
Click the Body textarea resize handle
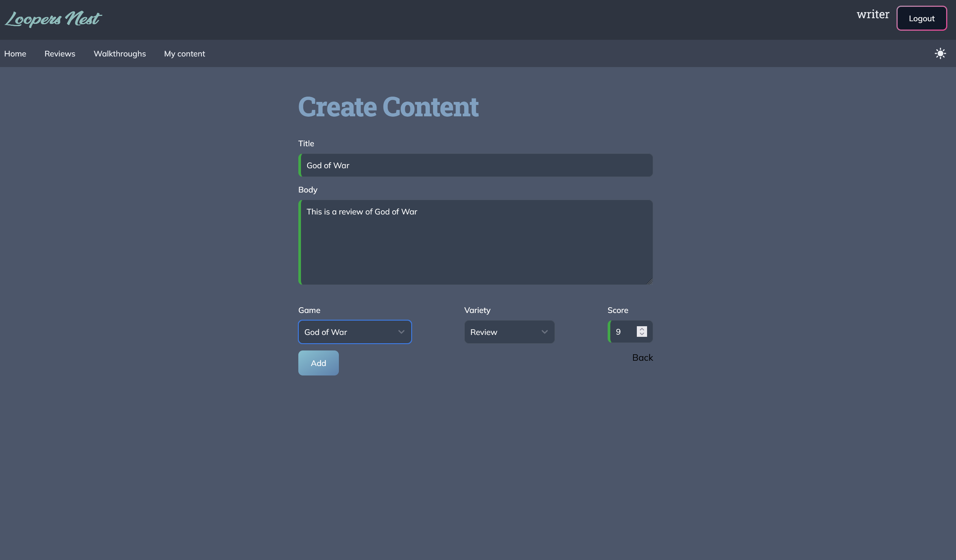click(x=649, y=282)
